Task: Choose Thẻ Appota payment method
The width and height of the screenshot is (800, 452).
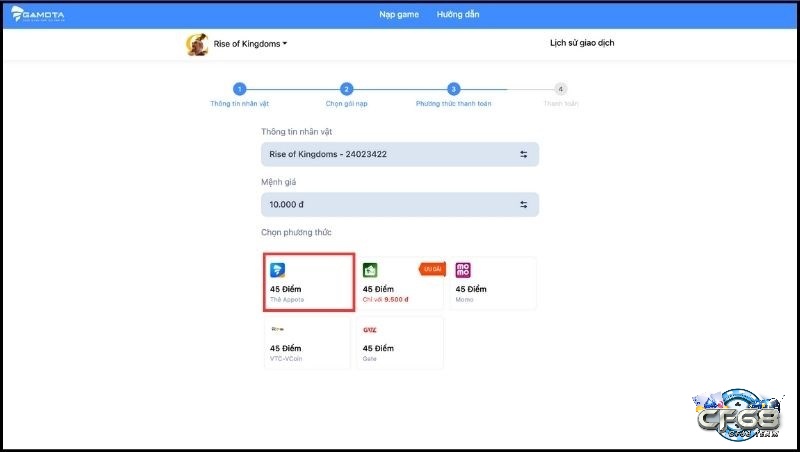Action: [x=309, y=282]
